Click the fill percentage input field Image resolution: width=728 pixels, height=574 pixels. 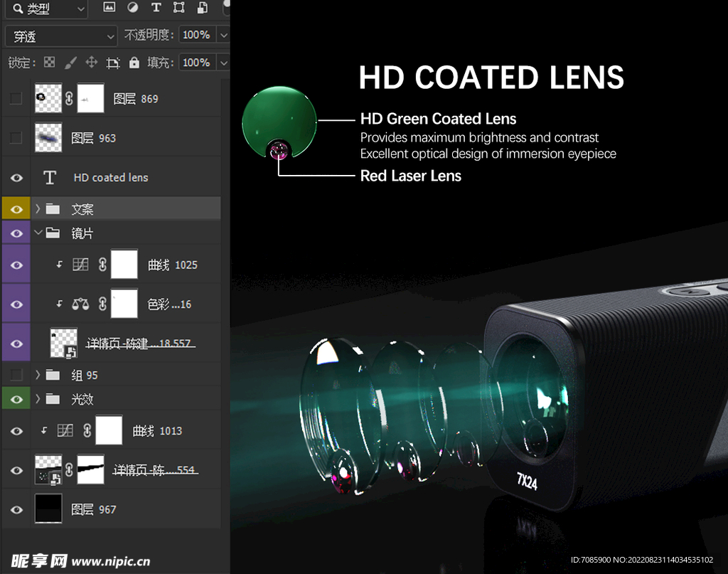tap(196, 63)
